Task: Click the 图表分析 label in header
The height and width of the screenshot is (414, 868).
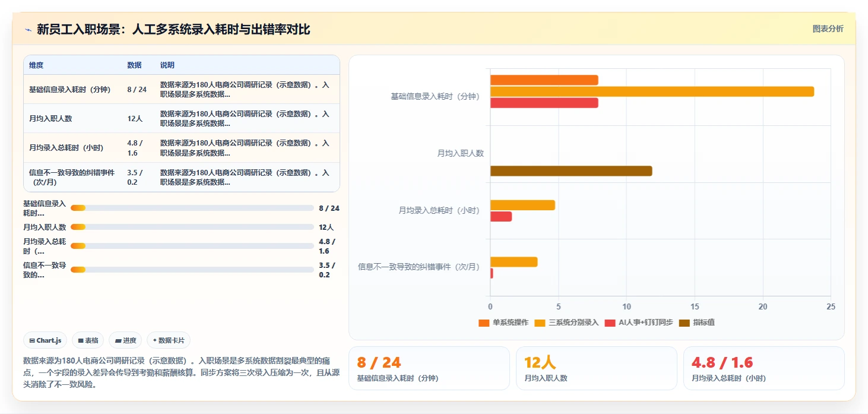Action: [828, 29]
